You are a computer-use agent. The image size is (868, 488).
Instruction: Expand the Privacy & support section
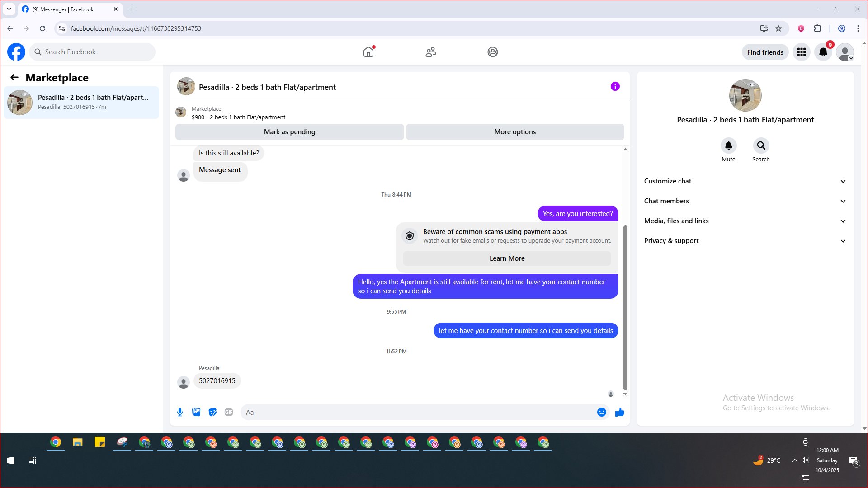[745, 241]
